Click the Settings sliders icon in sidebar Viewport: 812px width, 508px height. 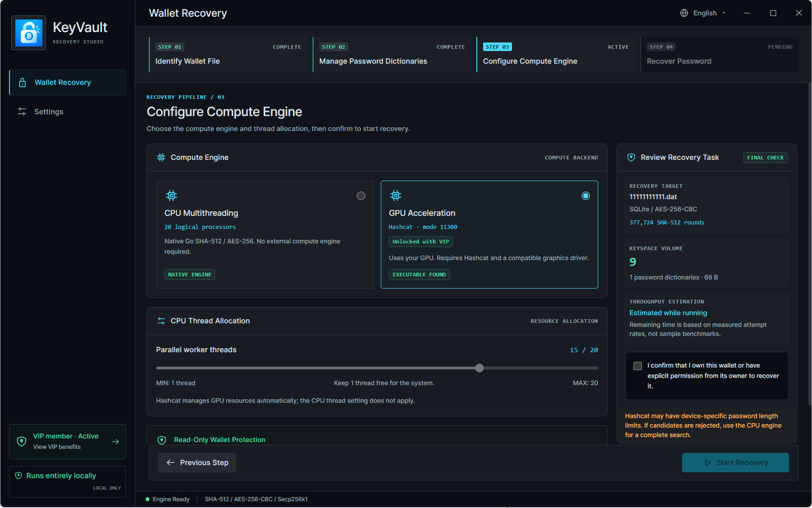(x=22, y=112)
